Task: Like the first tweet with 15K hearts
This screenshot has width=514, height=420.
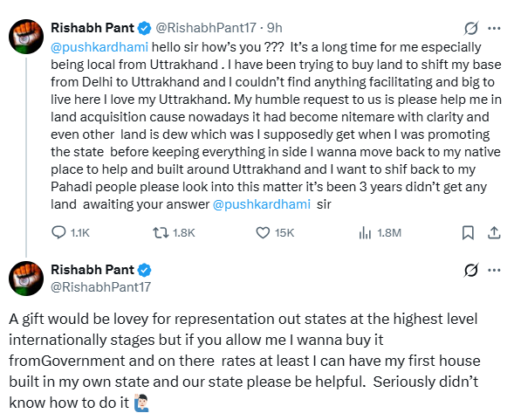Action: point(263,232)
